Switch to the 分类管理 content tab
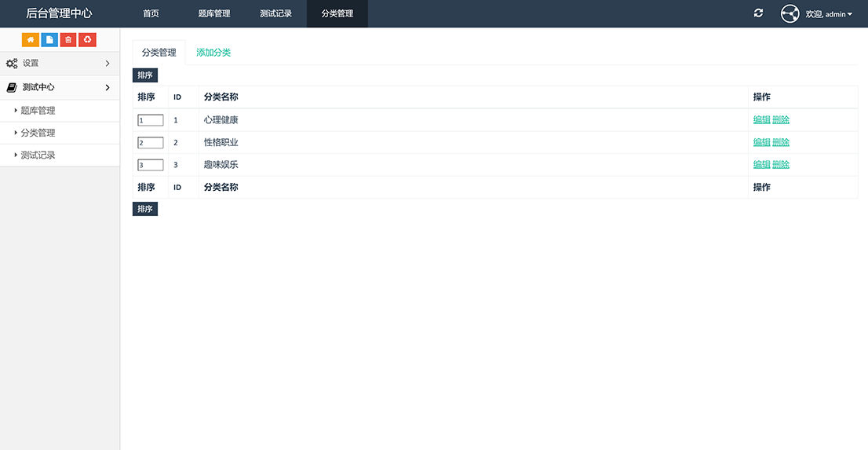The image size is (868, 450). pos(159,53)
